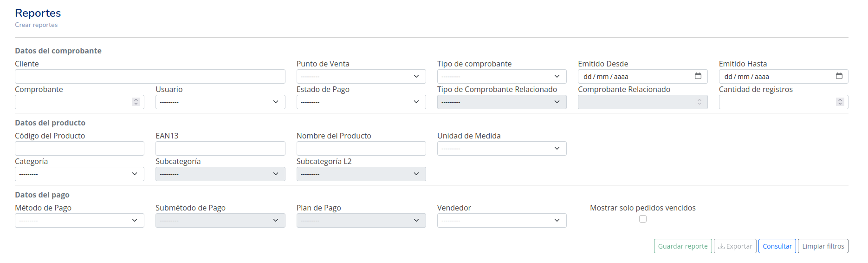
Task: Open calendar picker in Emitido Hasta
Action: click(839, 76)
